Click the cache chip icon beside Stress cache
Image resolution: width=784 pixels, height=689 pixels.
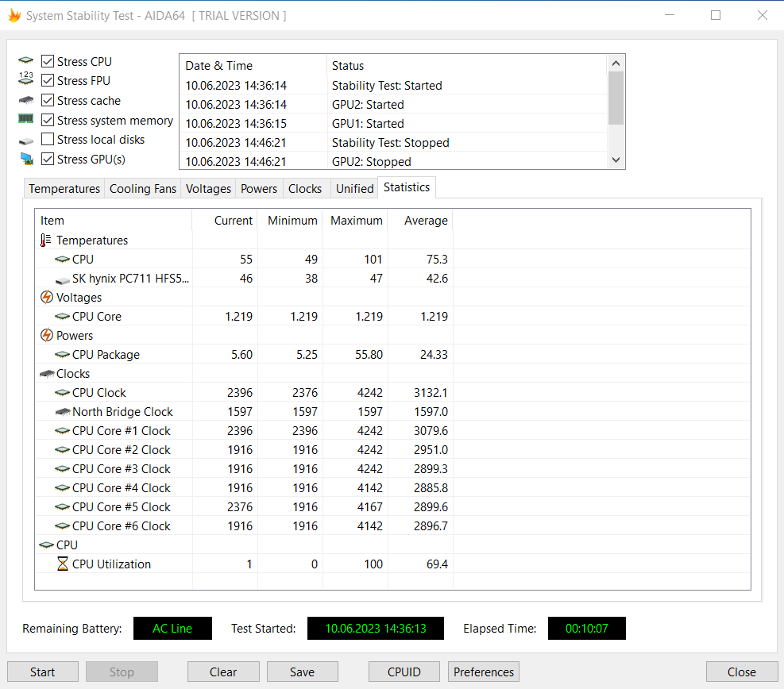(25, 100)
